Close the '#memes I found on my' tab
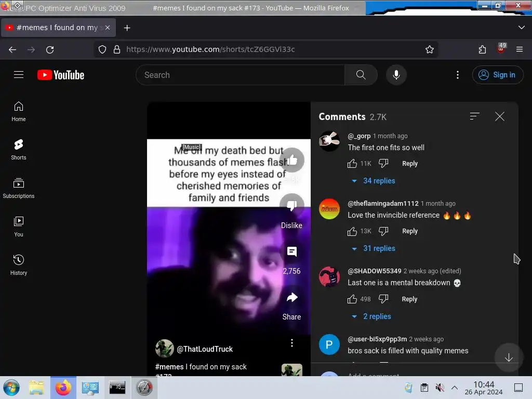The height and width of the screenshot is (399, 532). [108, 28]
